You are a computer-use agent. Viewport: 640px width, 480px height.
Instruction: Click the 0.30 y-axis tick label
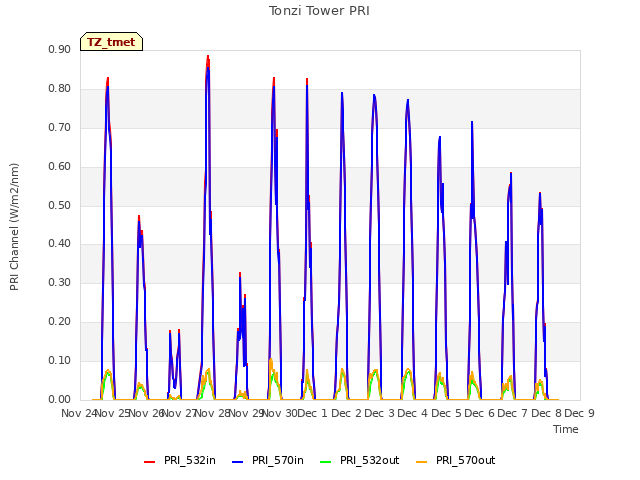60,282
